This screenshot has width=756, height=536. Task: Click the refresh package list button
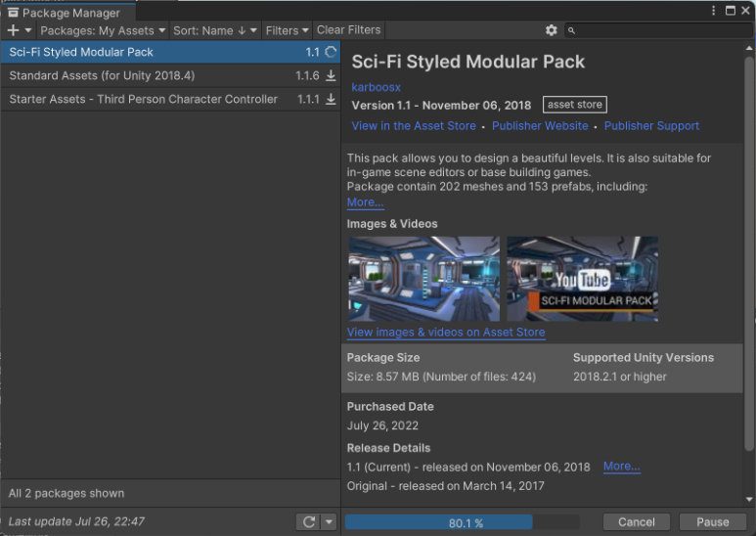309,521
